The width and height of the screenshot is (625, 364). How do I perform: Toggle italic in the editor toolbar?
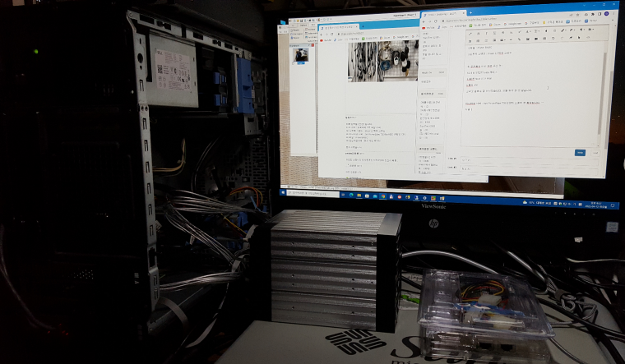[x=486, y=34]
